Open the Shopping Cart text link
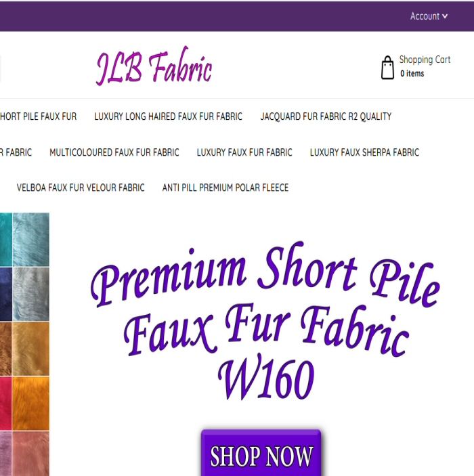The height and width of the screenshot is (476, 474). pos(425,60)
